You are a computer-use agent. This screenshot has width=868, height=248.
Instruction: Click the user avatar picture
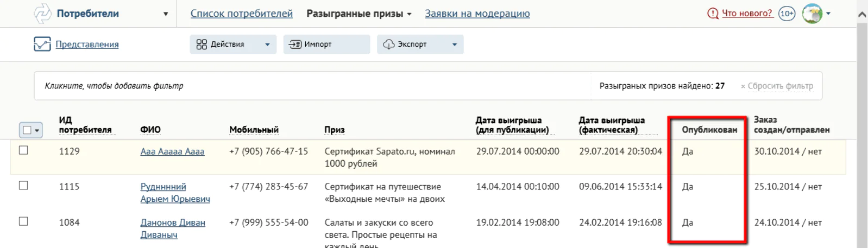tap(812, 14)
